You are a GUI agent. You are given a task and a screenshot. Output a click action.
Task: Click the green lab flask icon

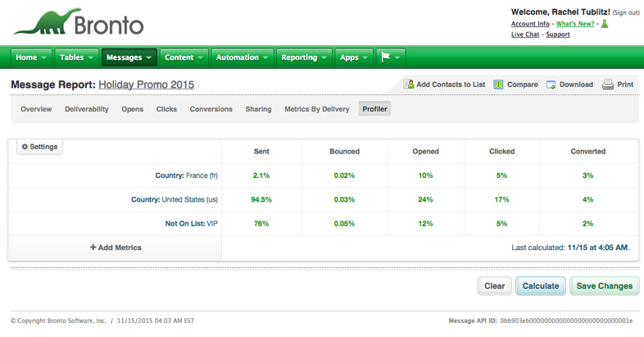[x=605, y=24]
